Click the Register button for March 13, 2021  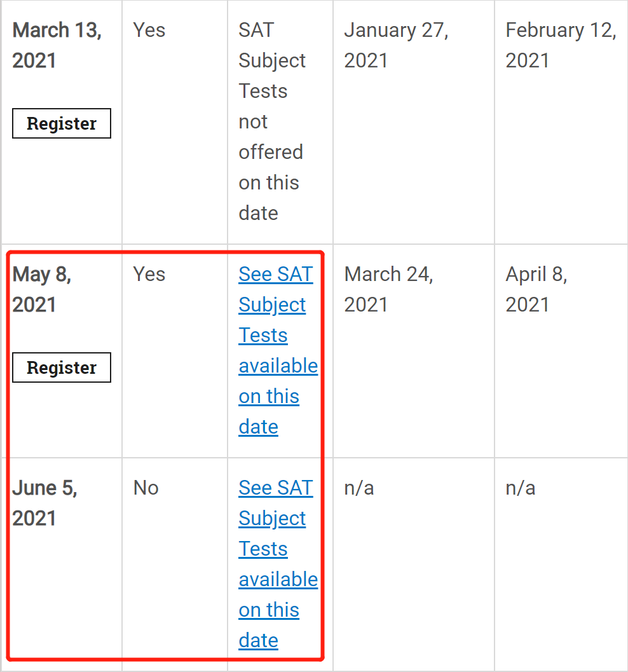click(x=61, y=123)
